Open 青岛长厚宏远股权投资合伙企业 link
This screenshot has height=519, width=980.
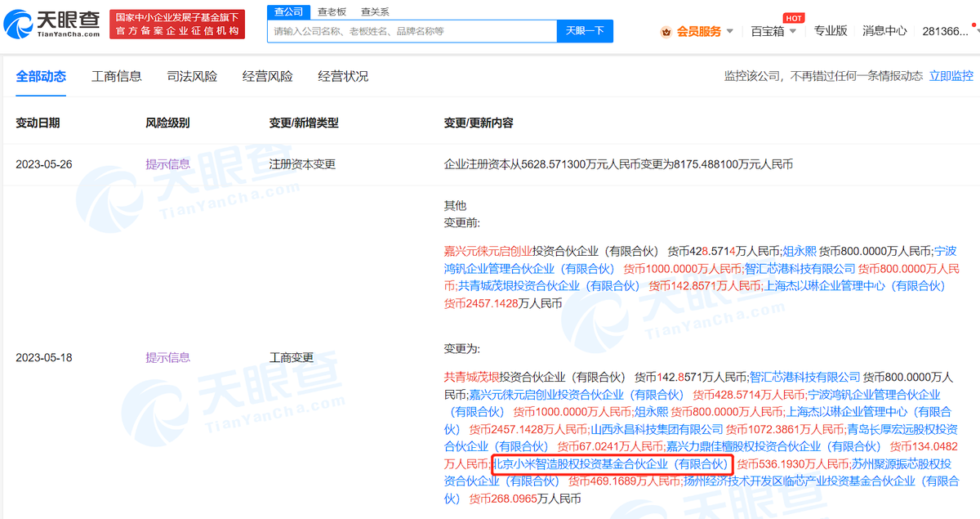click(700, 437)
